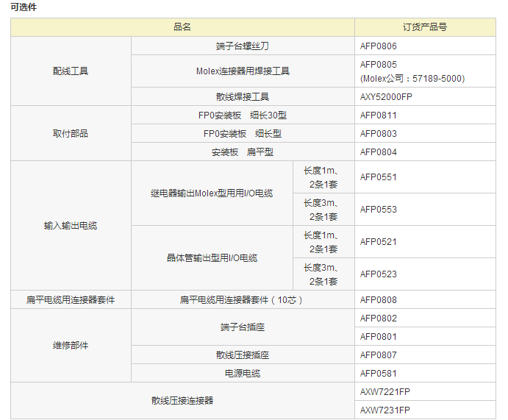The height and width of the screenshot is (420, 508).
Task: Click FP0安装板 细长30型 entry
Action: 243,115
